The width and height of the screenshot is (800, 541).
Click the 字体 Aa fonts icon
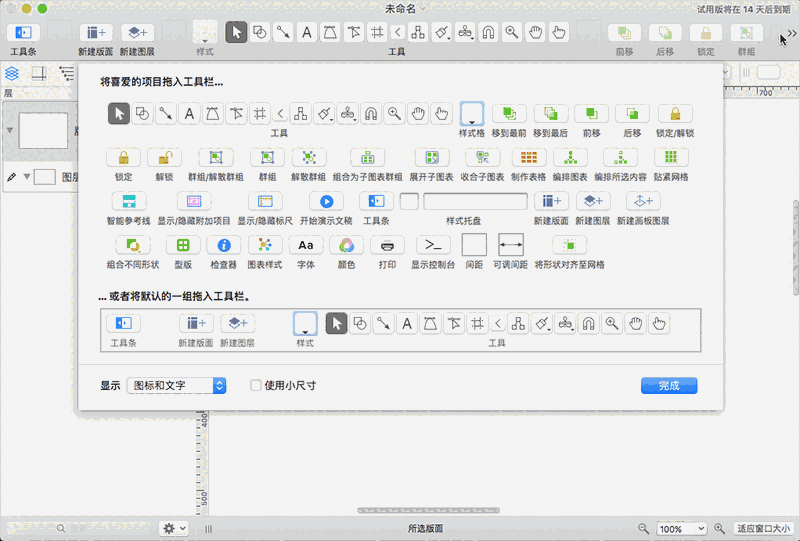(x=306, y=245)
